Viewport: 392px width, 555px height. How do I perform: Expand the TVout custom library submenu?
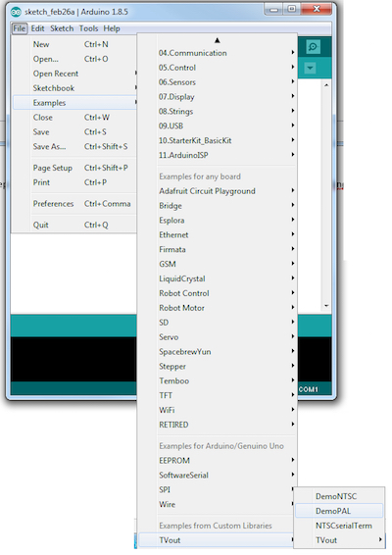[x=216, y=540]
